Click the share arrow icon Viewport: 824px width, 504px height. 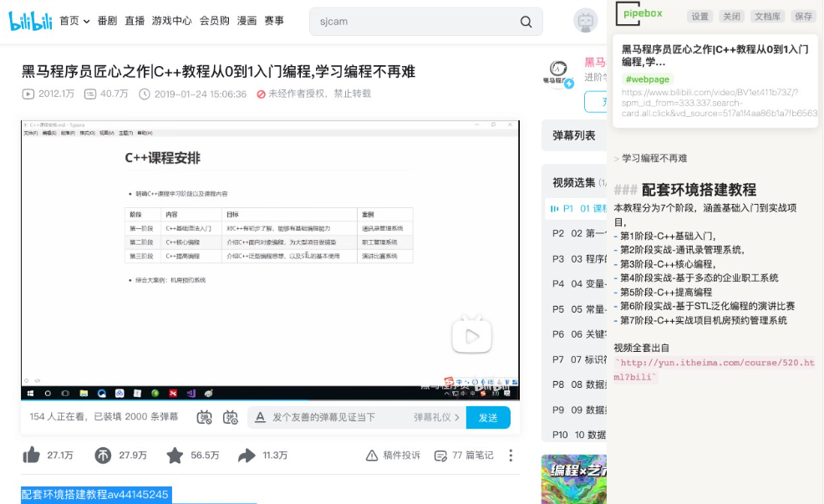[x=247, y=456]
